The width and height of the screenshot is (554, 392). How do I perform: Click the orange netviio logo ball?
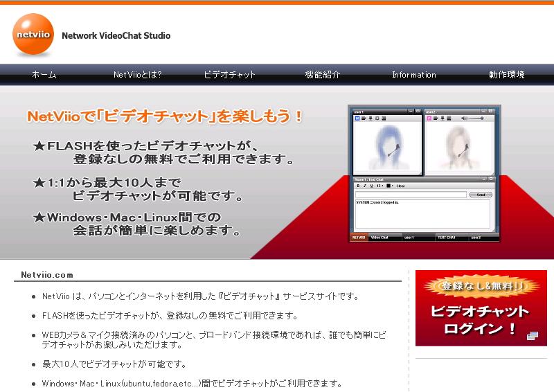point(33,35)
